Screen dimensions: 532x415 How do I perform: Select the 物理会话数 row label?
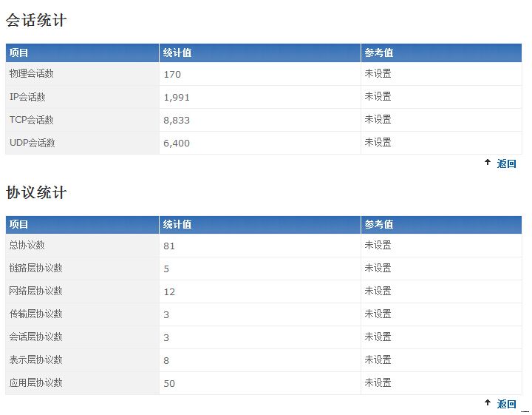[31, 73]
